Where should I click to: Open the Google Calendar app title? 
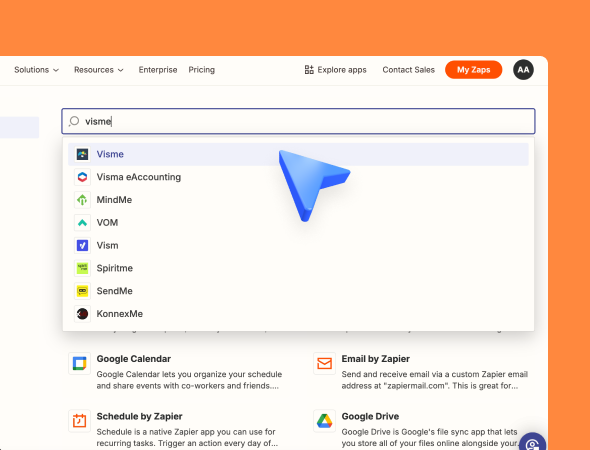(134, 359)
